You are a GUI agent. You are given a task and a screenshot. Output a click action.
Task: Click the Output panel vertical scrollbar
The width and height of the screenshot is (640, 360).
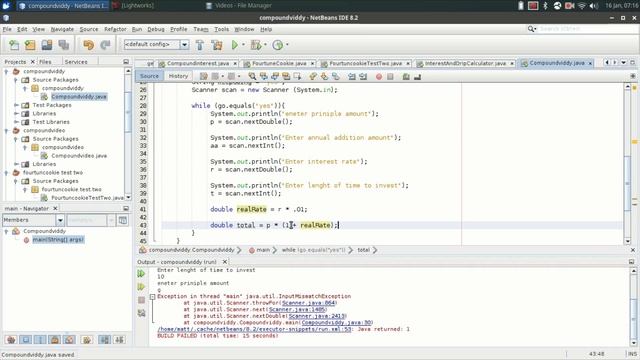pyautogui.click(x=634, y=307)
